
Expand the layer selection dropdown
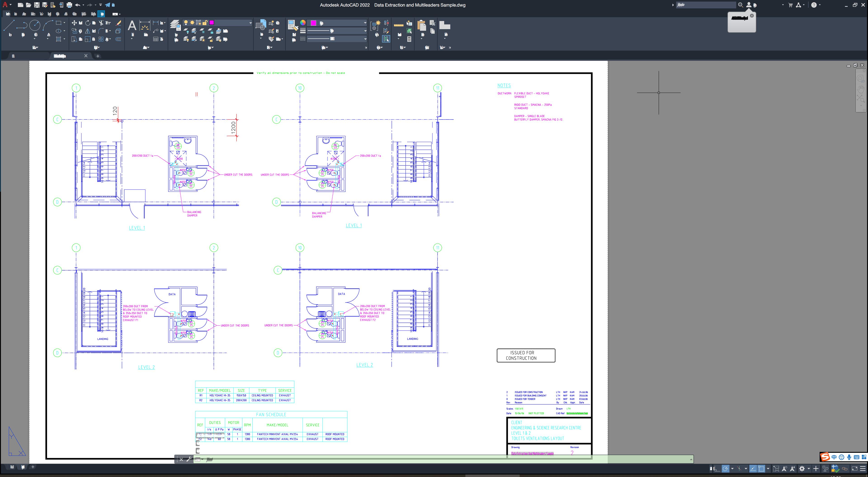(250, 23)
